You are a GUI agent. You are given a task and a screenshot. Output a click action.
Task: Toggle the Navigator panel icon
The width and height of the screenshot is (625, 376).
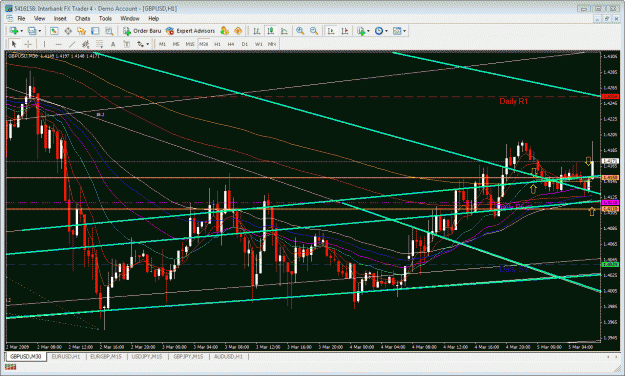[81, 31]
